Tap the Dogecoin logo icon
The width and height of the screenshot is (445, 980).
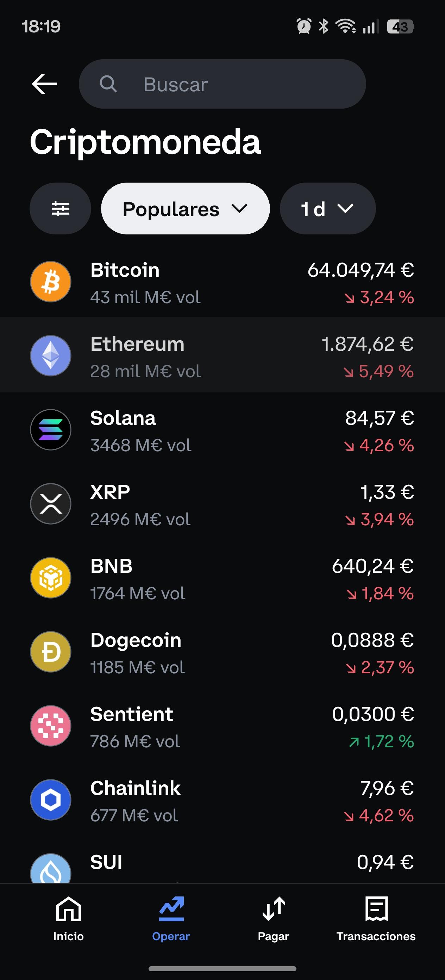51,652
